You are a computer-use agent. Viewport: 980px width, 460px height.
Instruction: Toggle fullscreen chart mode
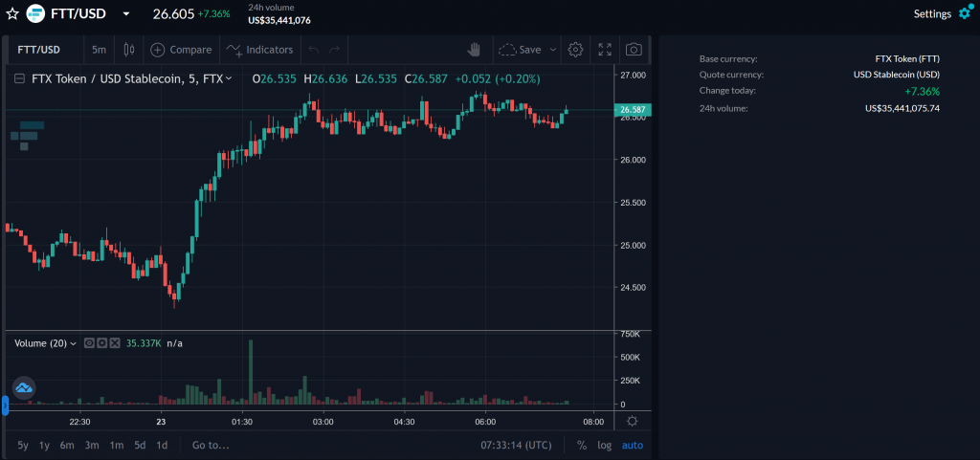pyautogui.click(x=605, y=50)
